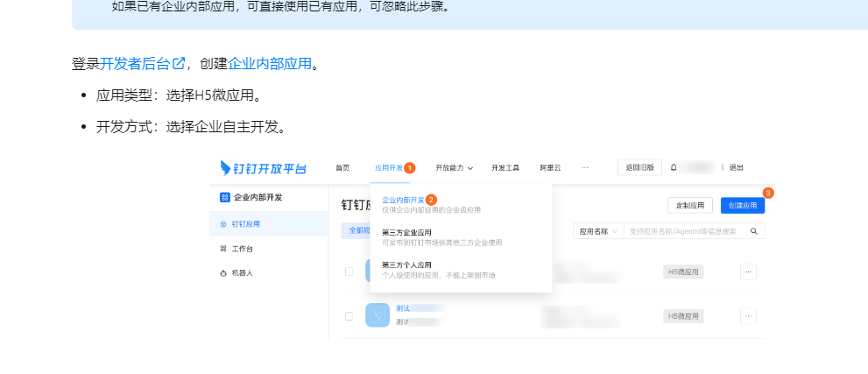Expand the 开放能力 dropdown menu
This screenshot has height=374, width=868.
coord(454,167)
